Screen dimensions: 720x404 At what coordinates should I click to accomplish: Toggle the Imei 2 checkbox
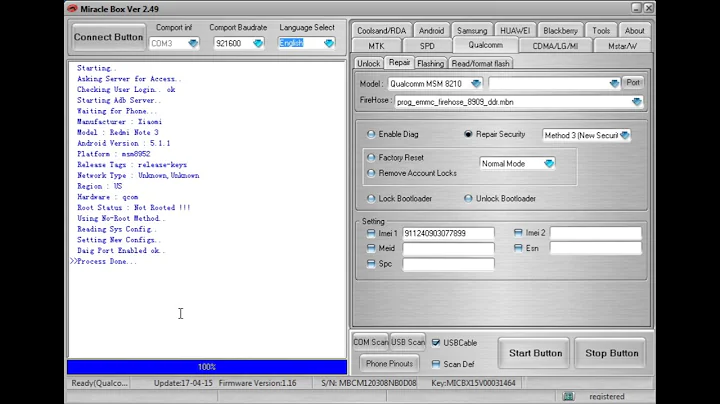pos(518,233)
